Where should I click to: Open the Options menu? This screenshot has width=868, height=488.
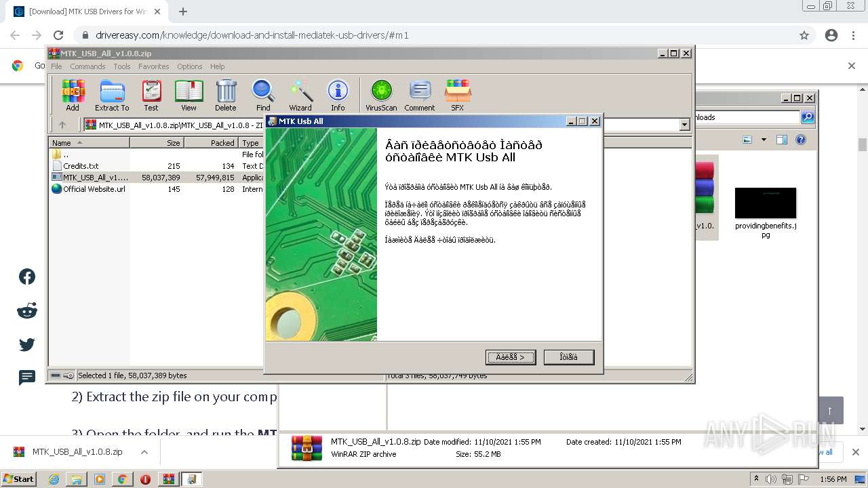click(x=190, y=66)
